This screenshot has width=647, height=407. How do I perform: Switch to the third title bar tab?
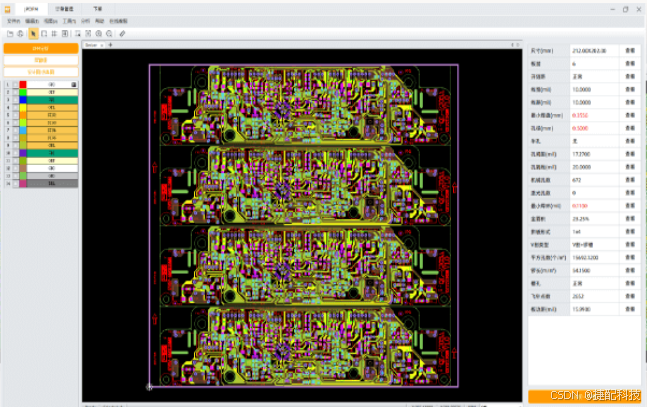pos(97,9)
